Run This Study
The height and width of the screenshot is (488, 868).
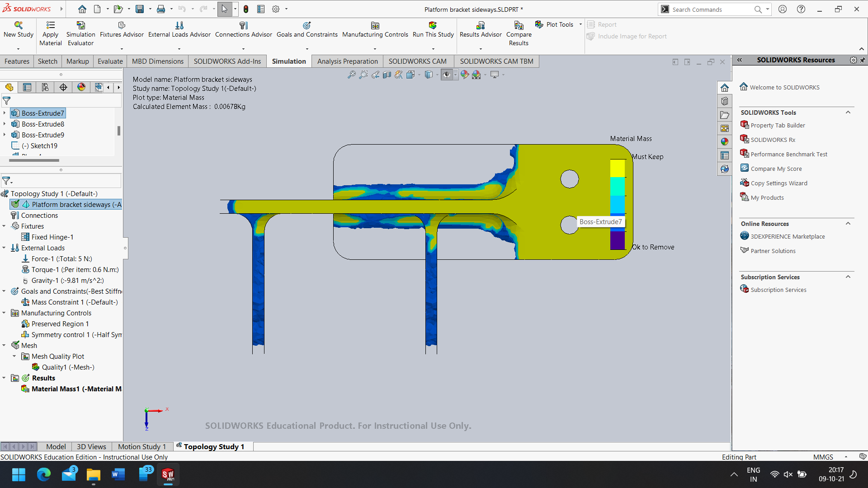pyautogui.click(x=433, y=30)
